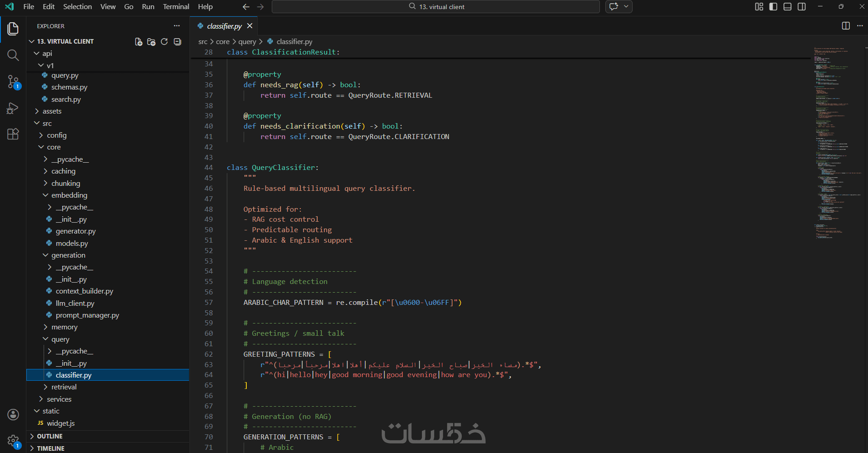This screenshot has width=868, height=453.
Task: Open the Manage gear menu
Action: point(13,441)
